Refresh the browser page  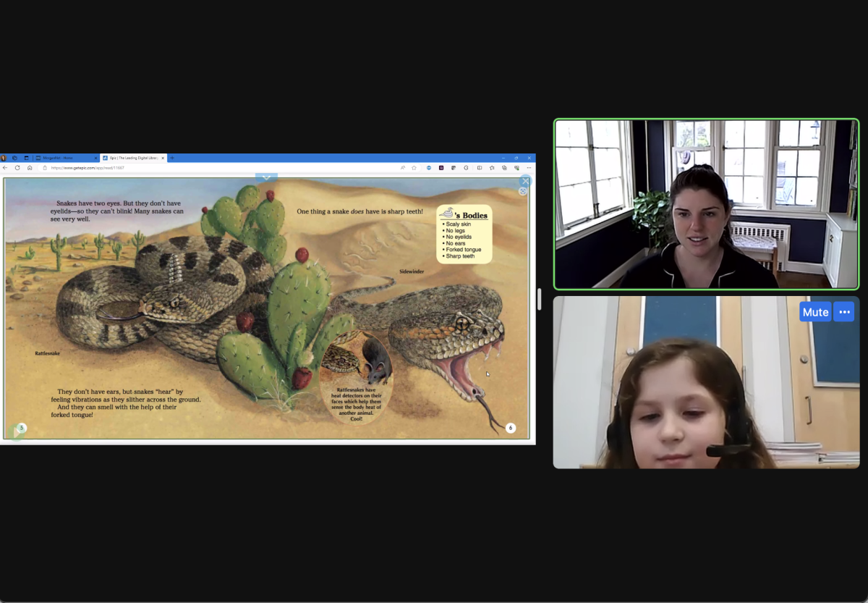(17, 168)
